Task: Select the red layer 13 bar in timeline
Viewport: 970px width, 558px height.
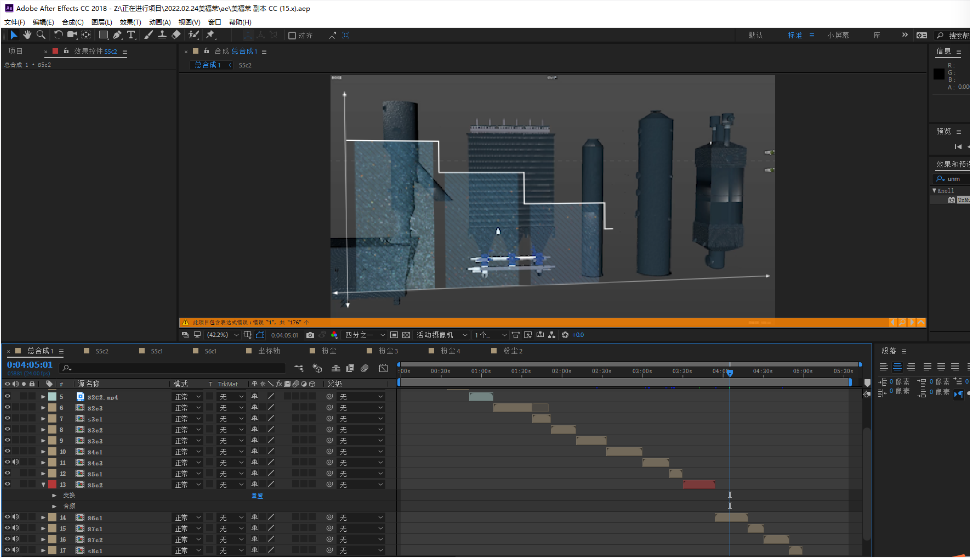Action: pyautogui.click(x=699, y=484)
